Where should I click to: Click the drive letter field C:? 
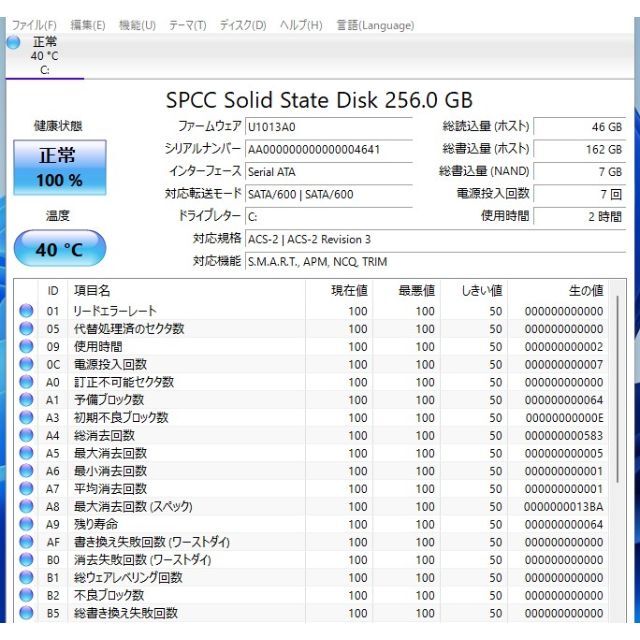click(x=329, y=217)
